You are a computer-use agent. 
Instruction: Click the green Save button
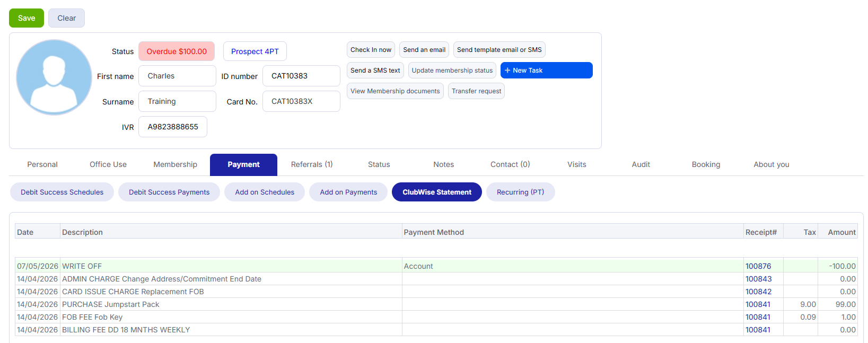(27, 18)
